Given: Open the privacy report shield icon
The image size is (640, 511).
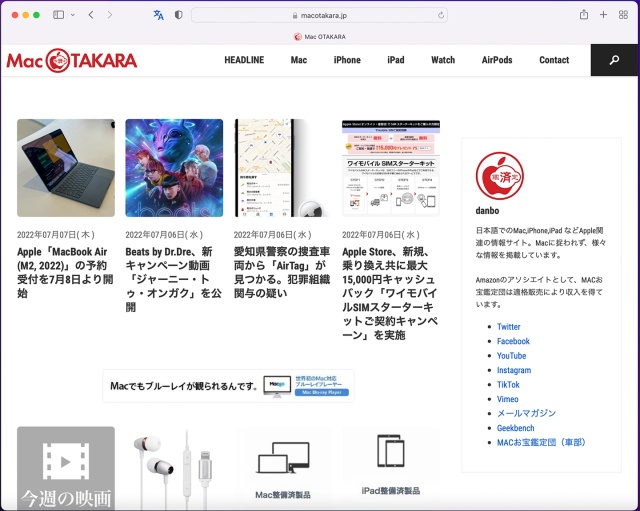Looking at the screenshot, I should pyautogui.click(x=178, y=15).
